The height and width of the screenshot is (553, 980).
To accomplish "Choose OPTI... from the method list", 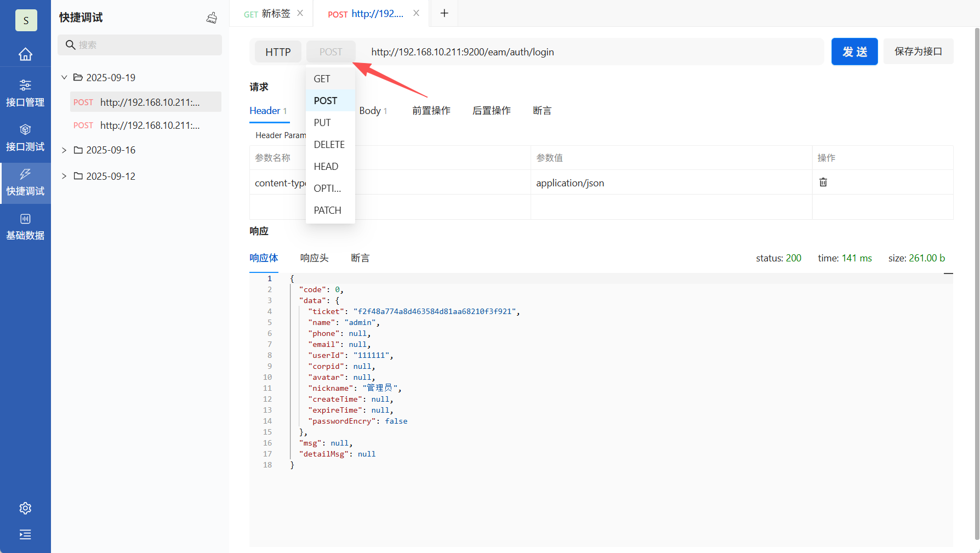I will tap(331, 189).
